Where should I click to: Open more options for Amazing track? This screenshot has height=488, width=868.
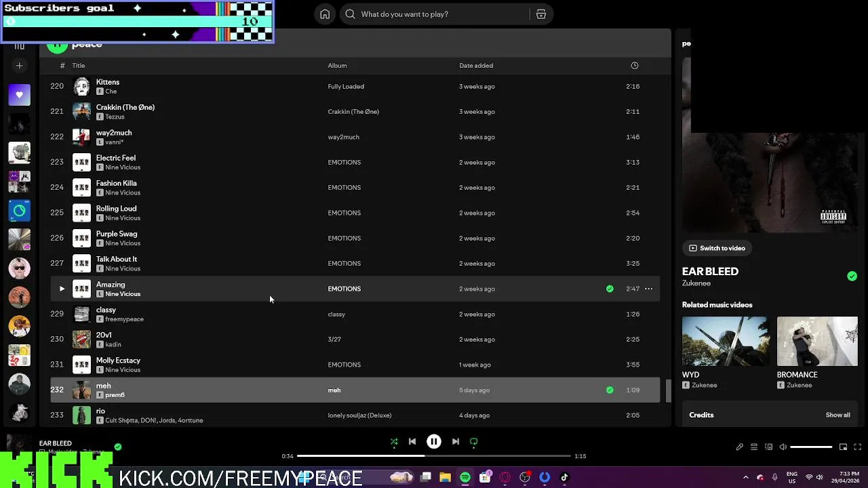point(648,289)
